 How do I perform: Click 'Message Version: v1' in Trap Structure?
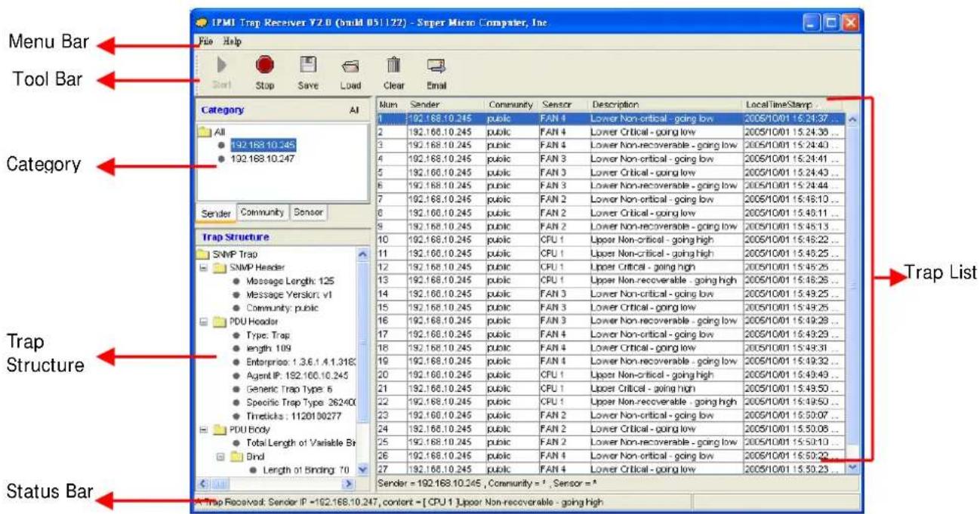[x=289, y=294]
